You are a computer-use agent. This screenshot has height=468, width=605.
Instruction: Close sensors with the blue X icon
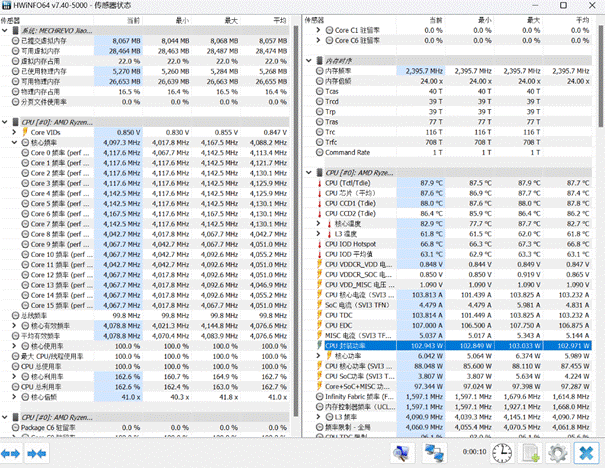[x=586, y=453]
